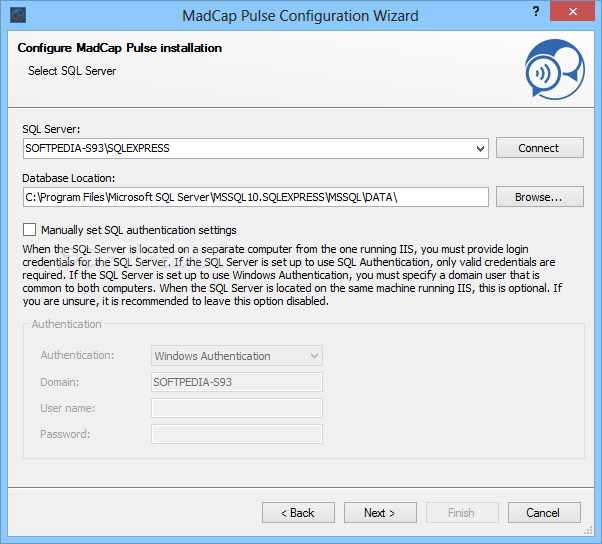Click the 'Password:' label
The width and height of the screenshot is (602, 544).
(65, 434)
